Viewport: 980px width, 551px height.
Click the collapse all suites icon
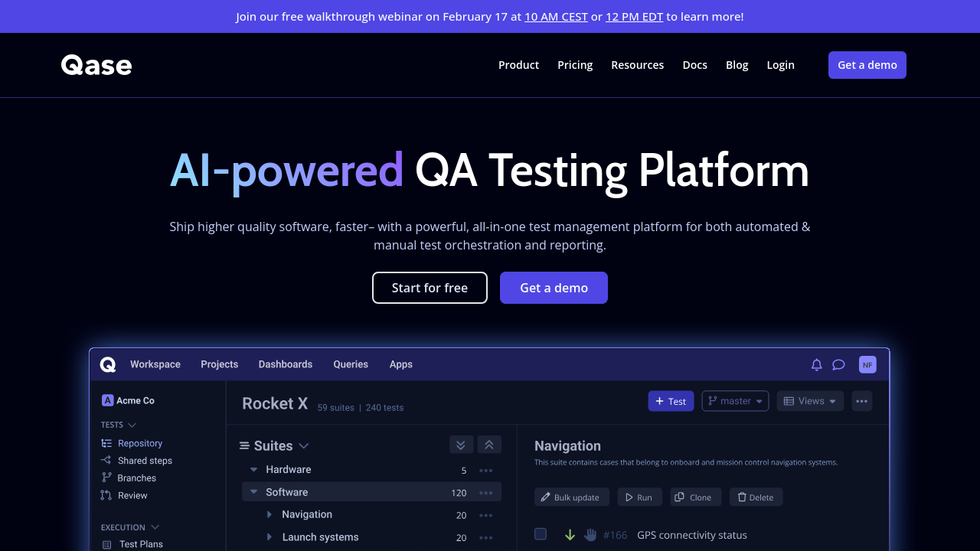click(x=489, y=445)
